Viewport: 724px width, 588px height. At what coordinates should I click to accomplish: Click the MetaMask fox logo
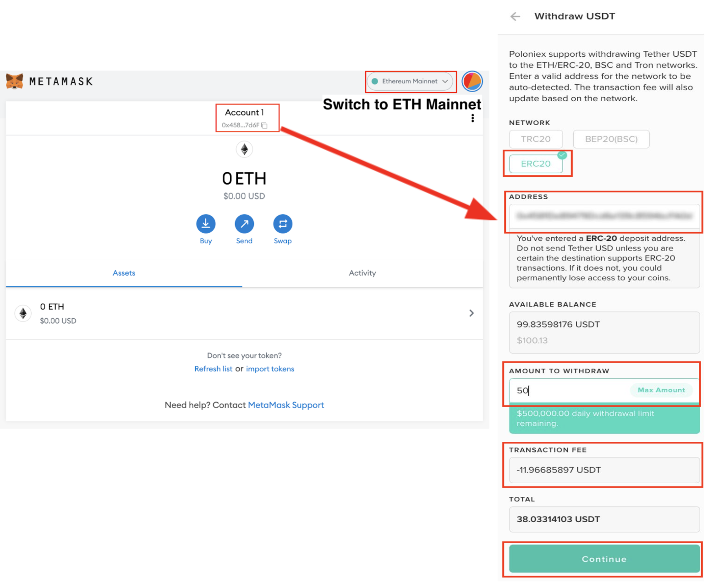click(x=14, y=82)
